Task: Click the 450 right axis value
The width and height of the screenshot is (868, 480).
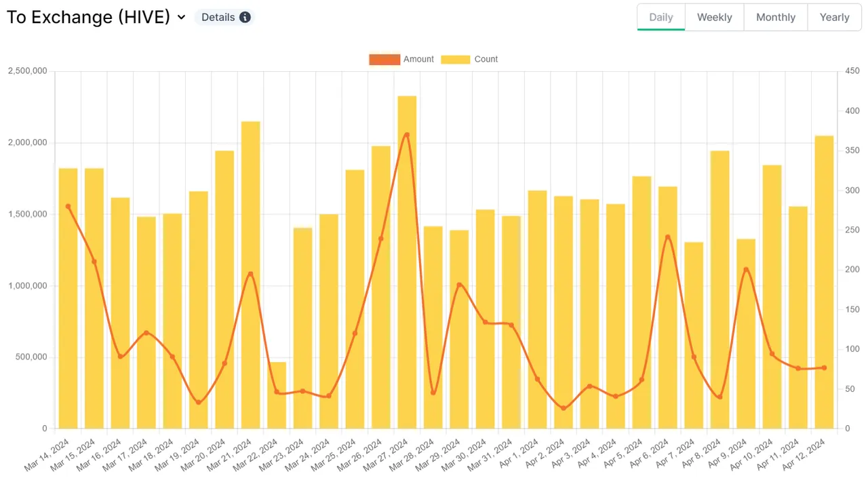Action: 852,71
